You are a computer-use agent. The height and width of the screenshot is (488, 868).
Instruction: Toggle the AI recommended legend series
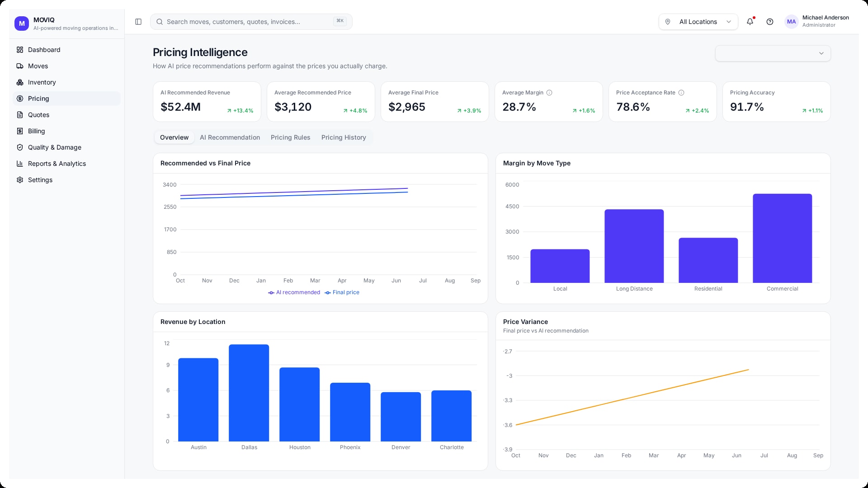[294, 292]
